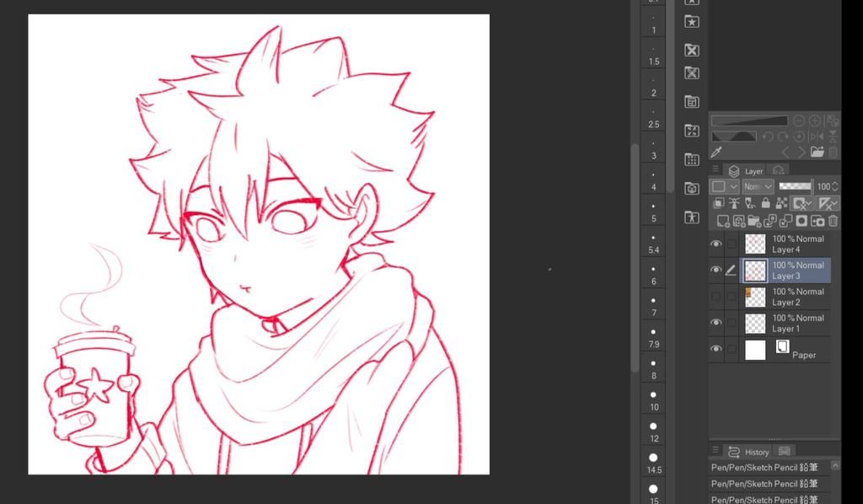
Task: Click the Navigator rotation slider
Action: click(x=734, y=137)
